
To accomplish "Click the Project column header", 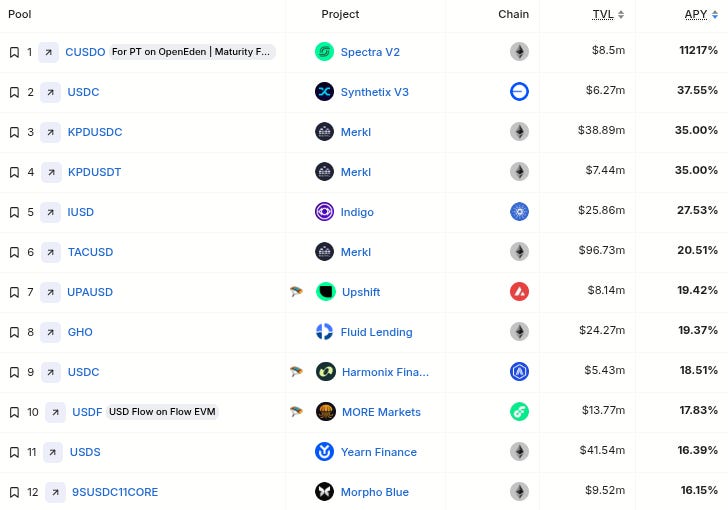I will (x=340, y=14).
